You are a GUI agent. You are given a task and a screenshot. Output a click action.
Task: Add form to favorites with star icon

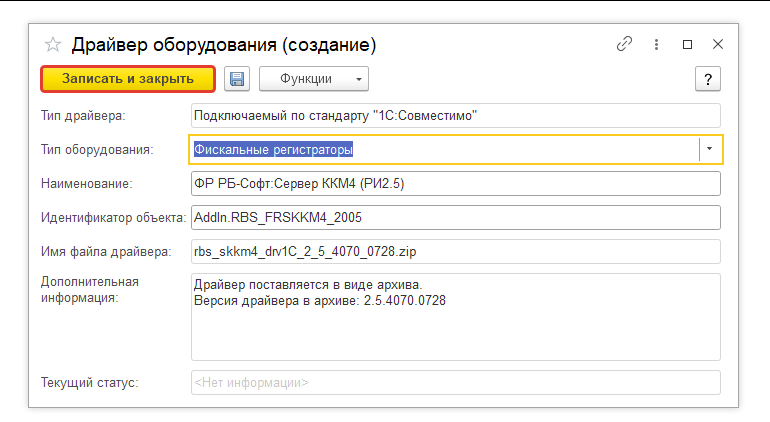click(53, 45)
